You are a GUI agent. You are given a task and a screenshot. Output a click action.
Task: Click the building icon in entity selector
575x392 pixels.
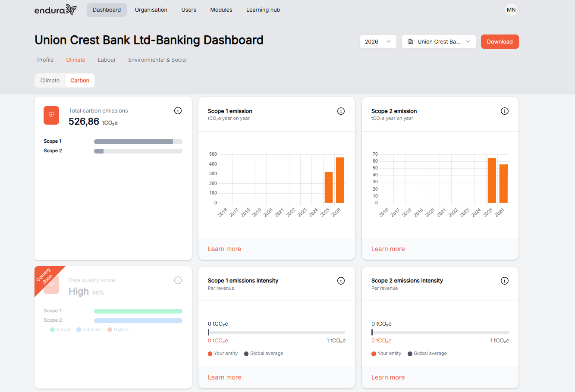(411, 42)
